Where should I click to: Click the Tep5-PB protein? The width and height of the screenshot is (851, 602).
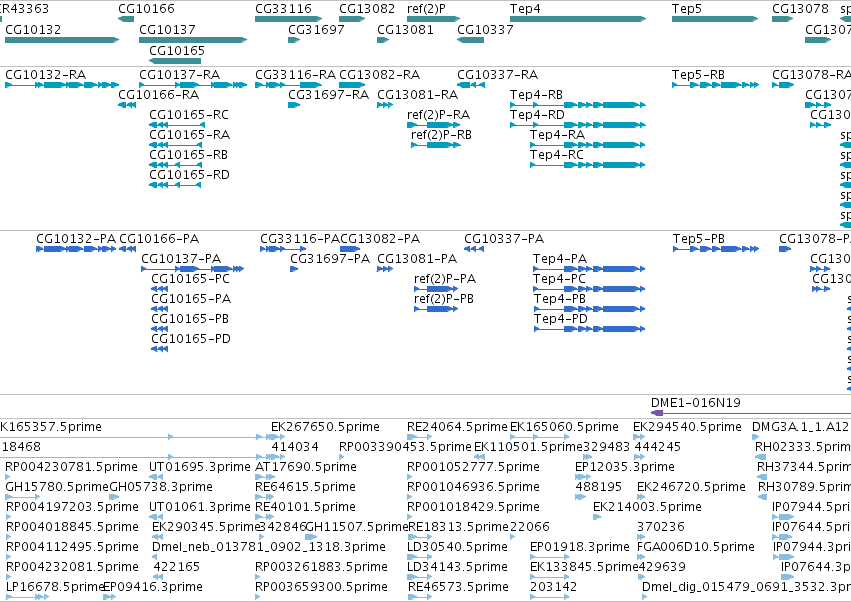(716, 249)
